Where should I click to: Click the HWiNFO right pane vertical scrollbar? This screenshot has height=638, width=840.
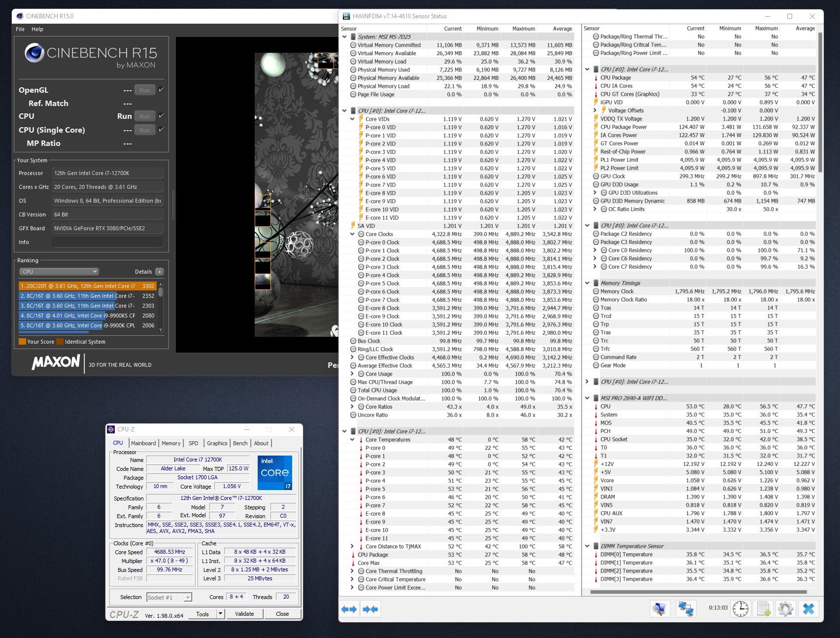click(820, 102)
